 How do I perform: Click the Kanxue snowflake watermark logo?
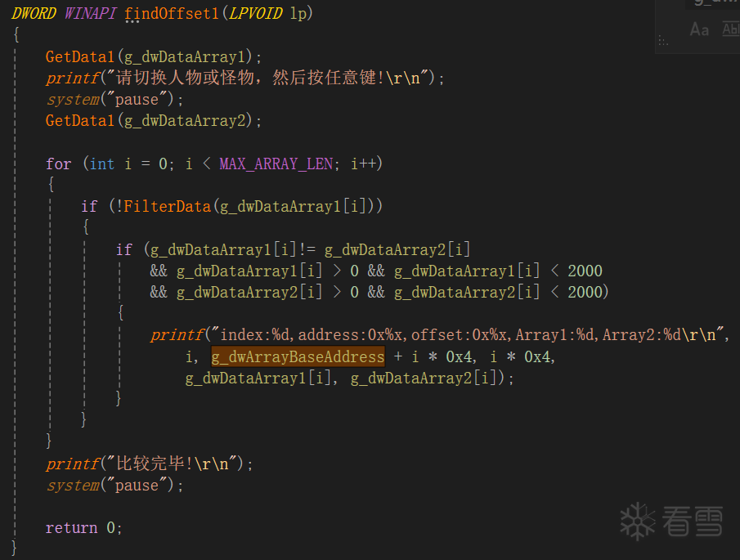pos(638,521)
